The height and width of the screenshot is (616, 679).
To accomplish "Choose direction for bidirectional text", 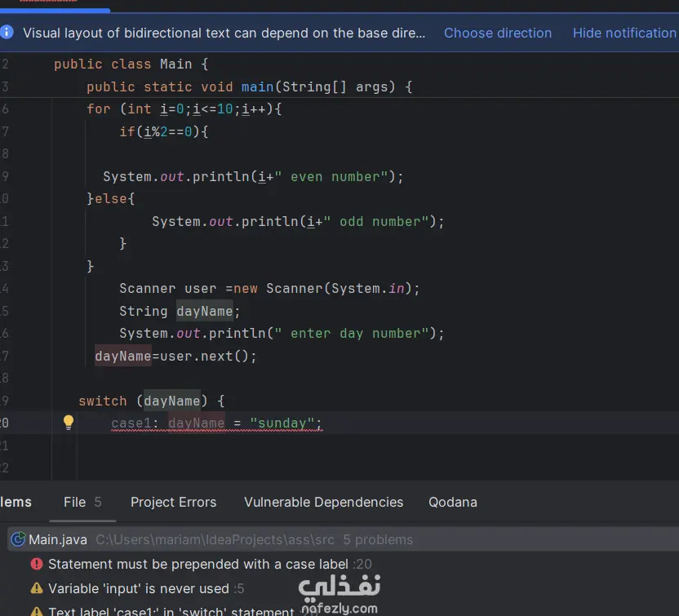I will pos(498,33).
